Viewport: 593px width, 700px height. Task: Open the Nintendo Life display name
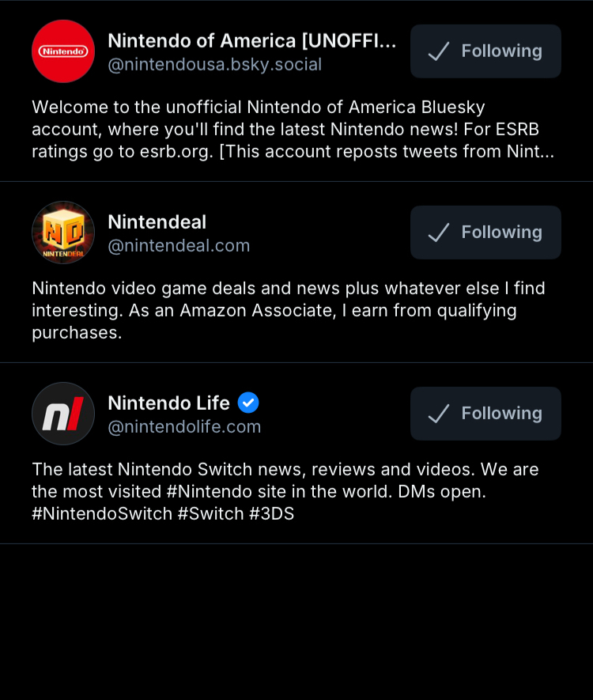168,403
